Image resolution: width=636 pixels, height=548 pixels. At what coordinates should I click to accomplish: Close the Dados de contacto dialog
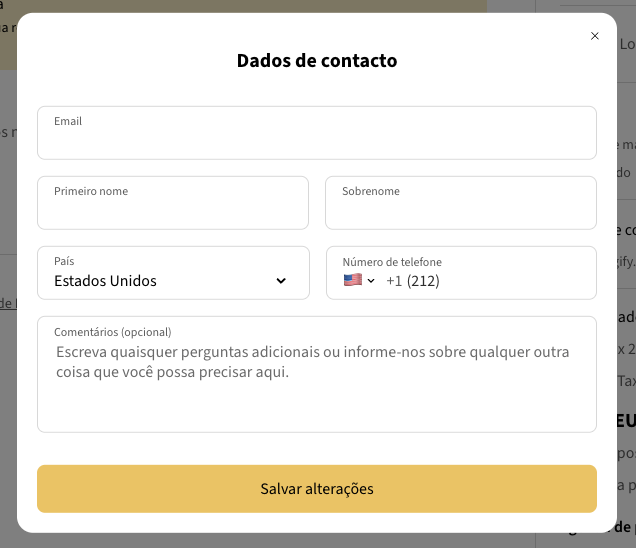pyautogui.click(x=595, y=36)
